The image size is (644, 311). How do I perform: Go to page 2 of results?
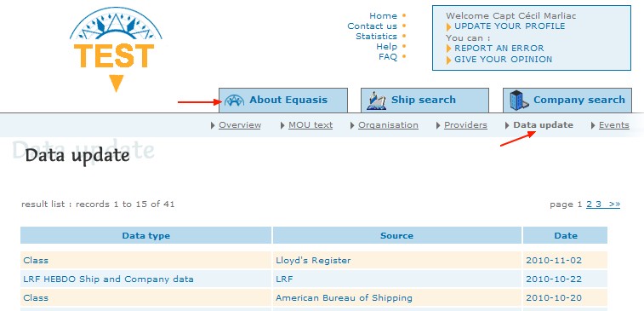pos(590,204)
